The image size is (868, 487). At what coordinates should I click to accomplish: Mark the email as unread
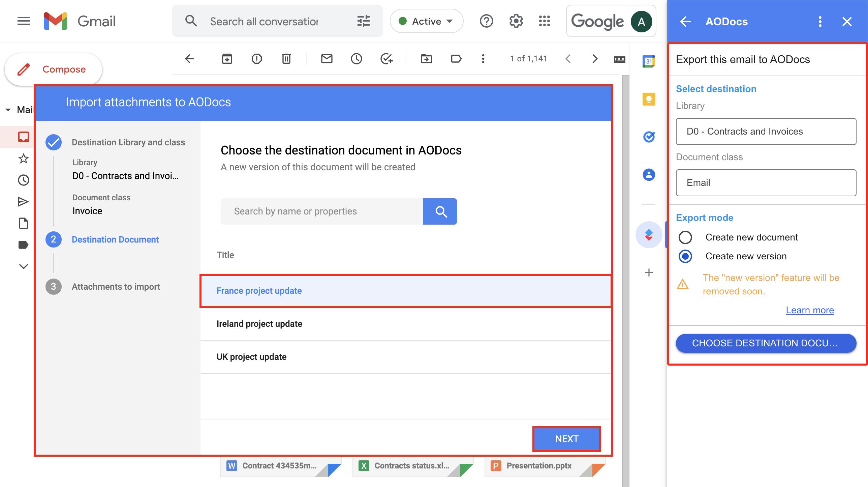click(x=327, y=58)
